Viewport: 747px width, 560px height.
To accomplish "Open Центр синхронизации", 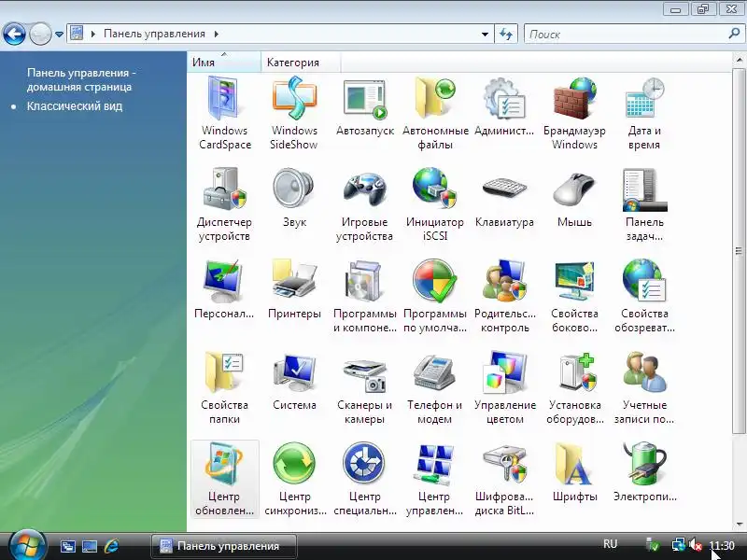I will point(294,480).
